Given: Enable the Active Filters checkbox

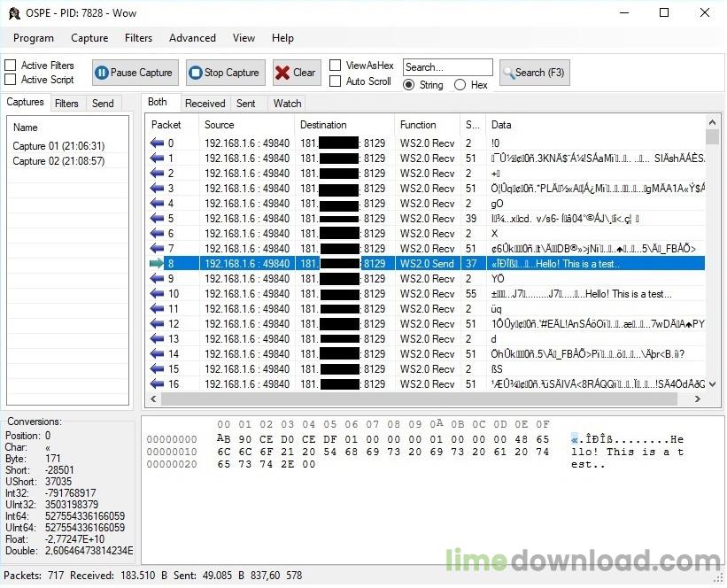Looking at the screenshot, I should (11, 65).
